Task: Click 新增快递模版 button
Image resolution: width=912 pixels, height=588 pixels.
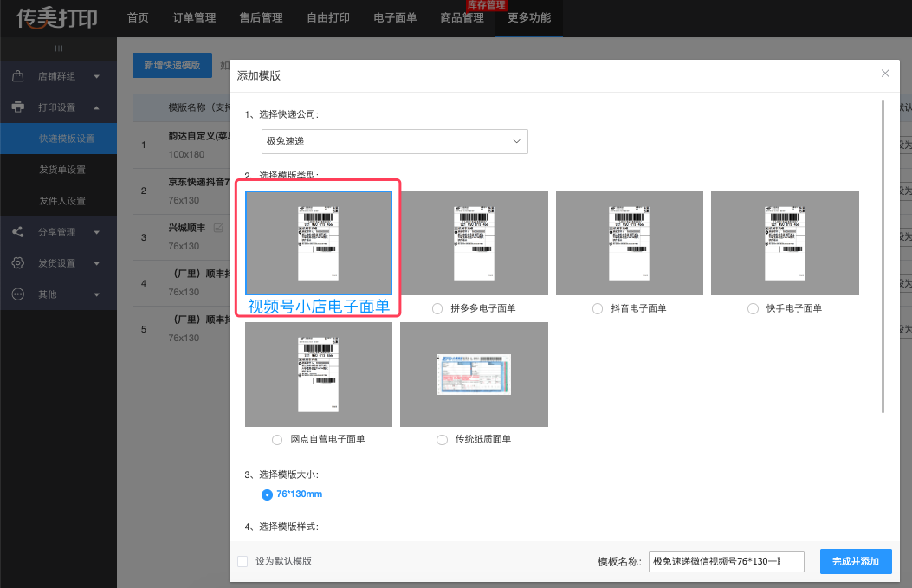Action: (x=172, y=65)
